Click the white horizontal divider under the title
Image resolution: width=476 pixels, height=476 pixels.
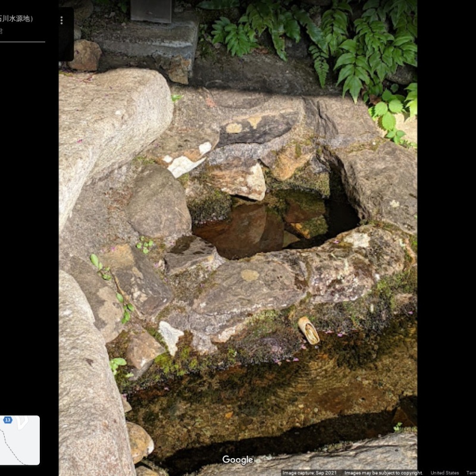coord(22,42)
